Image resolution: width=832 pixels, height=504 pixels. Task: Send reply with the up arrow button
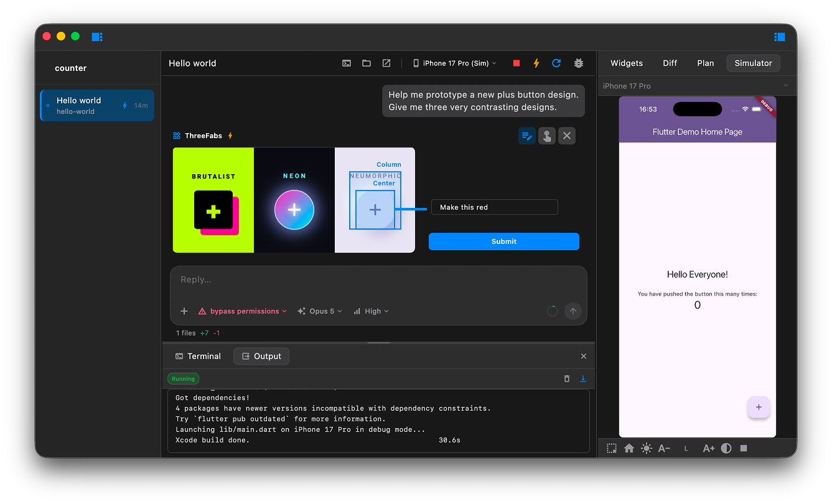[x=573, y=311]
